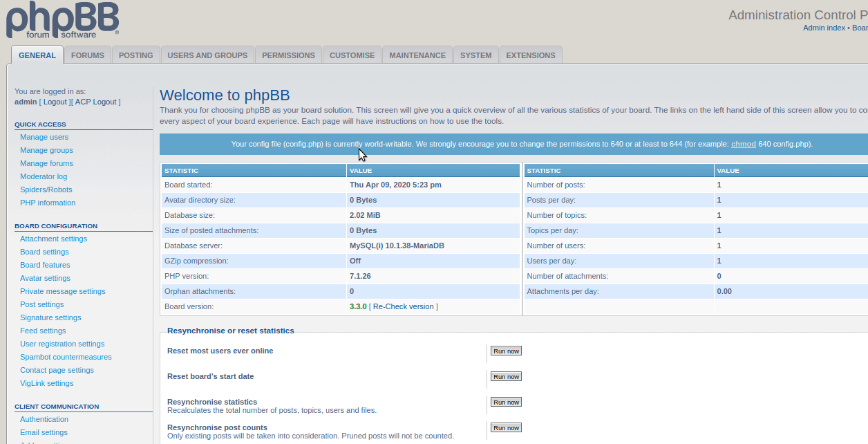Click the Quick Access section header
This screenshot has width=868, height=444.
pos(40,124)
